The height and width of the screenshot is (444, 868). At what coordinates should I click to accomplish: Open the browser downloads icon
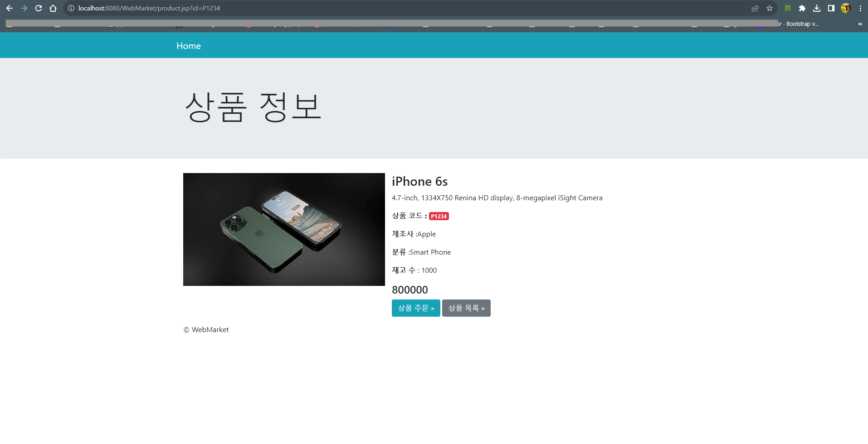point(817,8)
